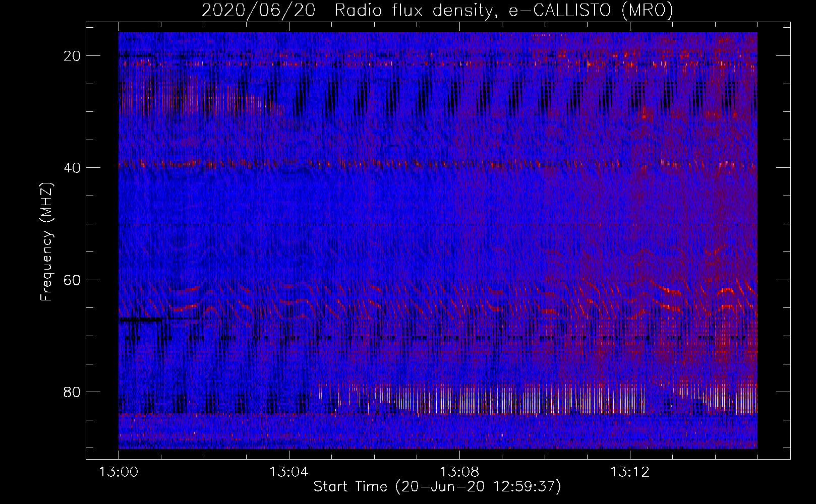Click the plot title mentioning e-CALLISTO (MRO)
816x504 pixels.
(437, 10)
